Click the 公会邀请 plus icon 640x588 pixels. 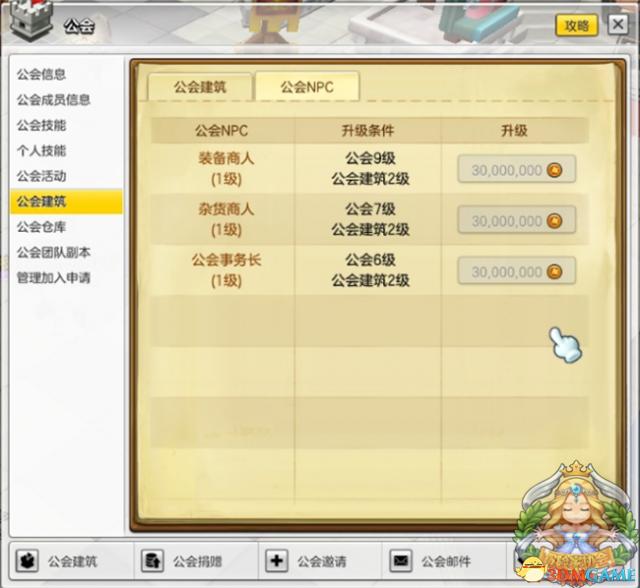[x=276, y=561]
